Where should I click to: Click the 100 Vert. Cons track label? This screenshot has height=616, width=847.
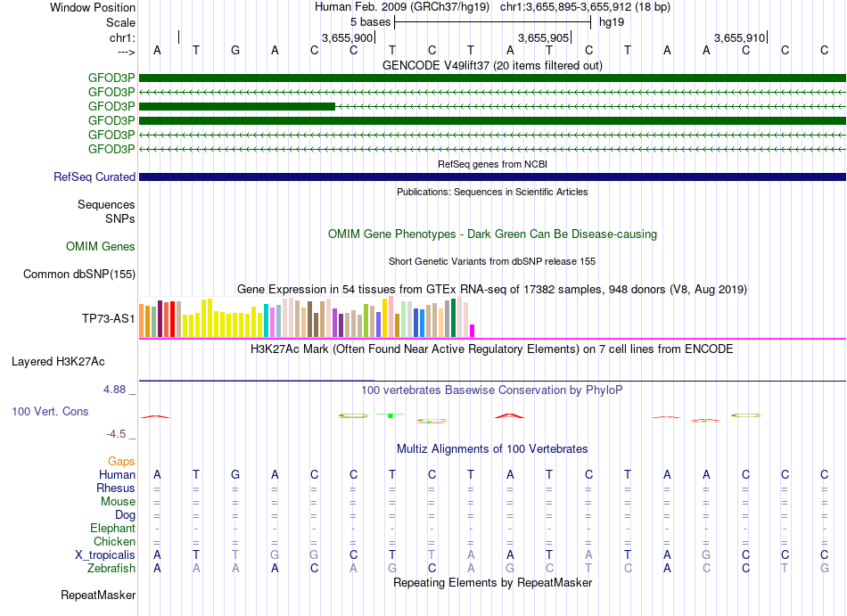click(50, 411)
